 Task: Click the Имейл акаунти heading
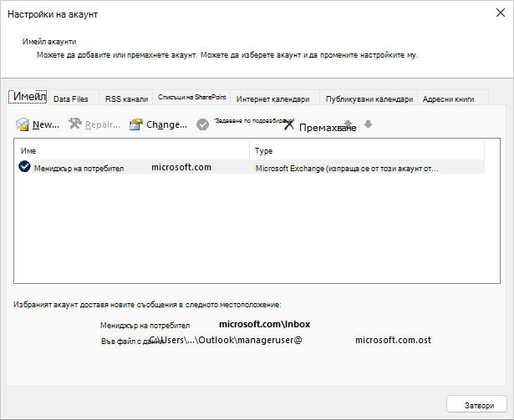[49, 42]
